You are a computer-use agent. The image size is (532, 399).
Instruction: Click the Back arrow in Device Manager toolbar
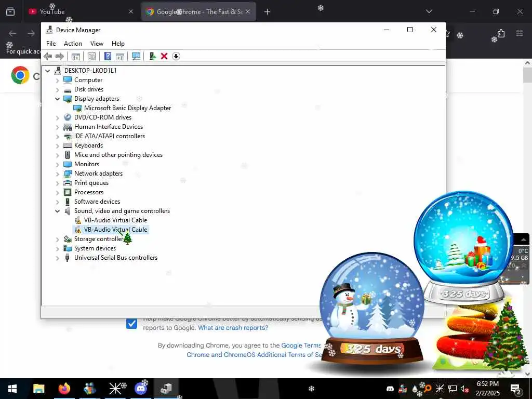[48, 56]
